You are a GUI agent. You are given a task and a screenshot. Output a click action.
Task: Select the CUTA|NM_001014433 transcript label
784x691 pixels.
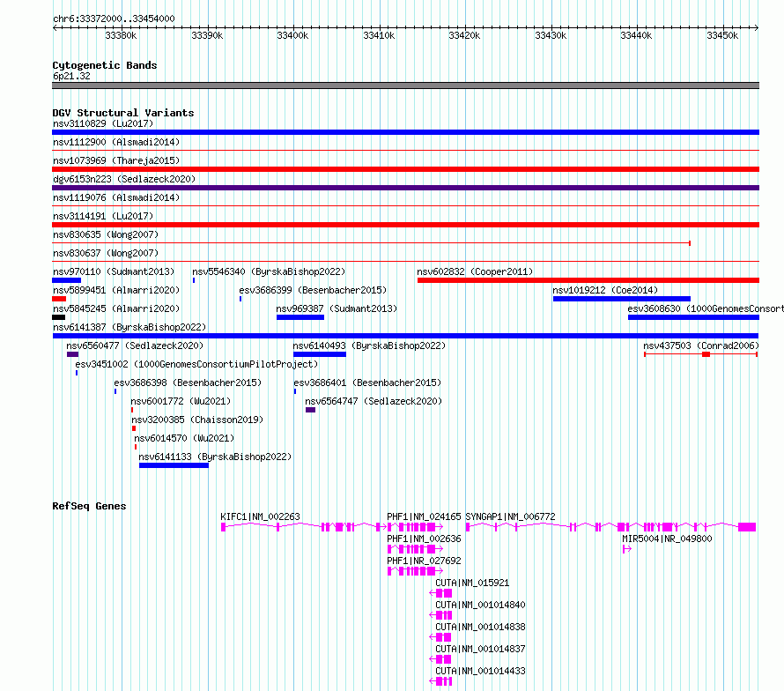click(480, 671)
